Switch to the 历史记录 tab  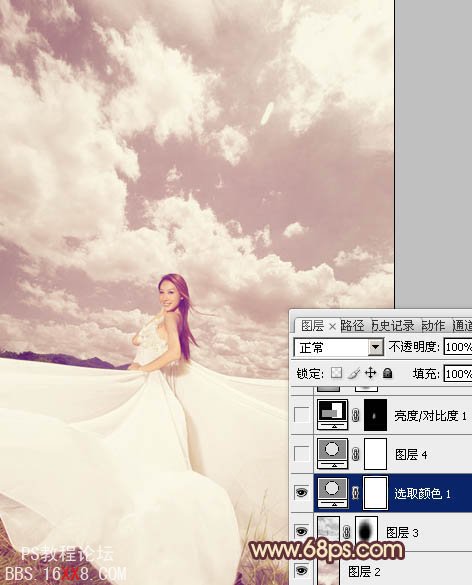pos(393,326)
